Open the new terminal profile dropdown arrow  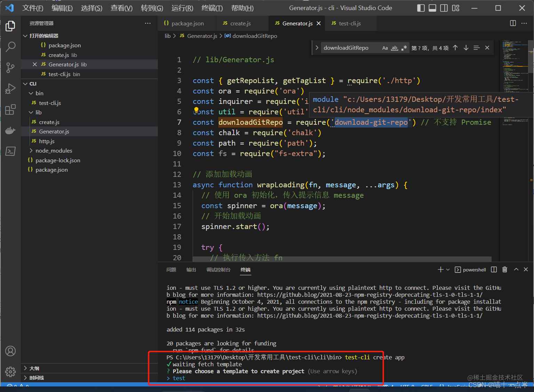coord(448,269)
